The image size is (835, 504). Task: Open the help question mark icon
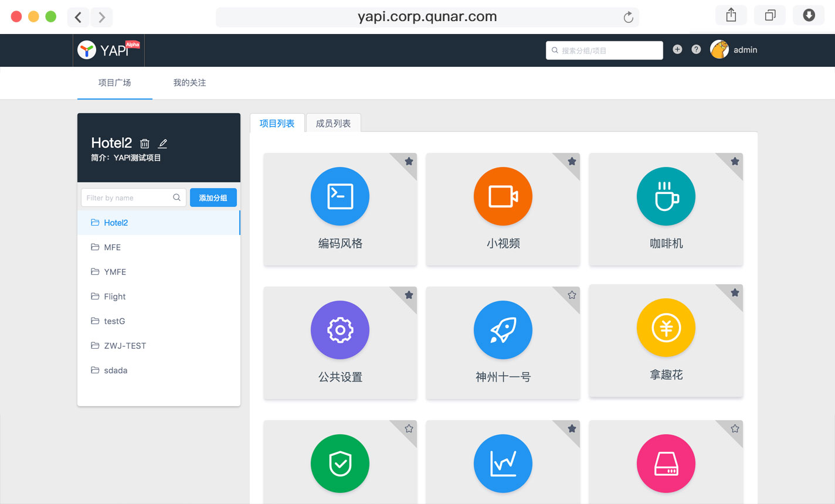point(696,50)
